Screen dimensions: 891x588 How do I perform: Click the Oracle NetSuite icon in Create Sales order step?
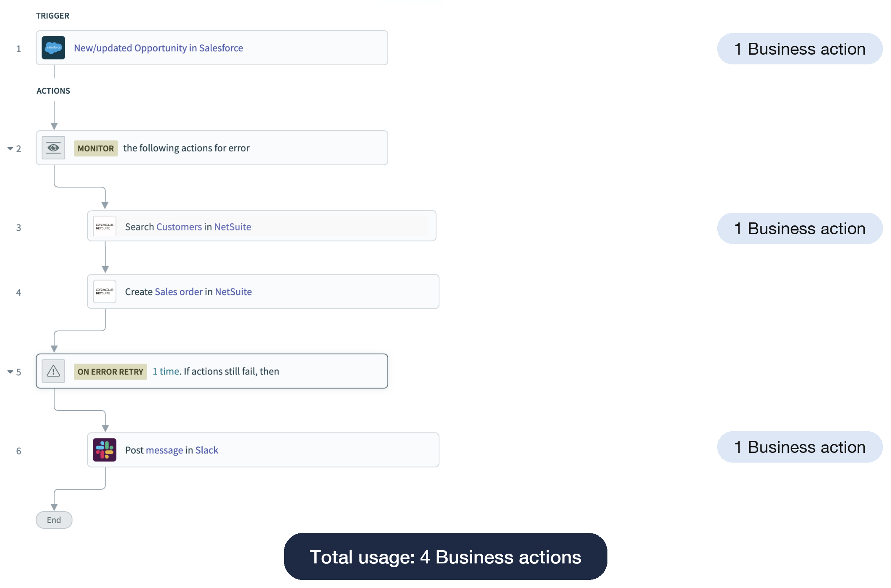pos(104,291)
